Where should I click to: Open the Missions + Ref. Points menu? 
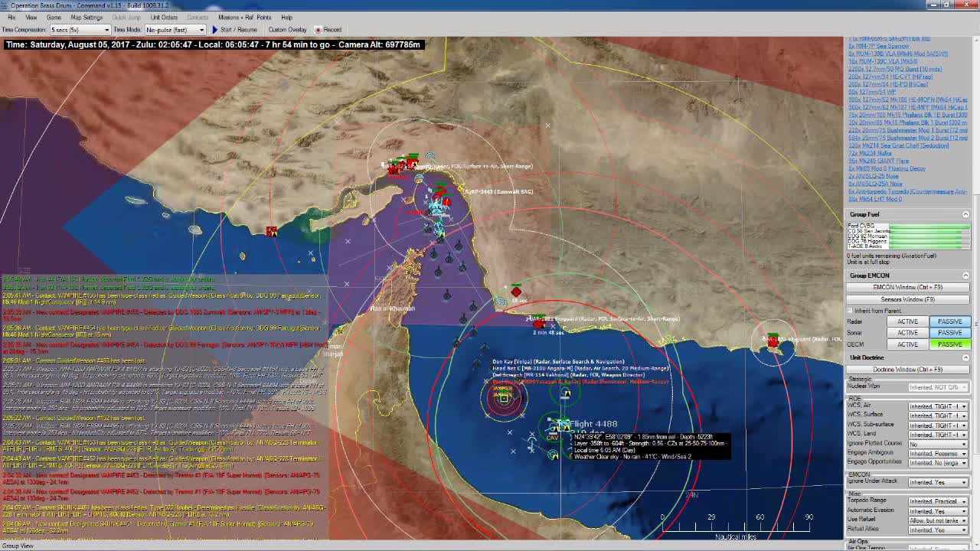(245, 17)
